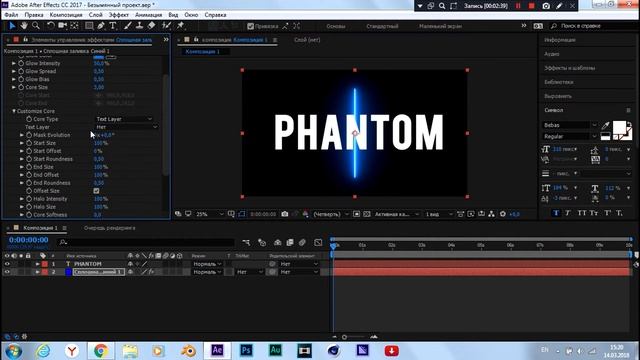Select the Pen tool
The width and height of the screenshot is (640, 360).
pos(100,26)
